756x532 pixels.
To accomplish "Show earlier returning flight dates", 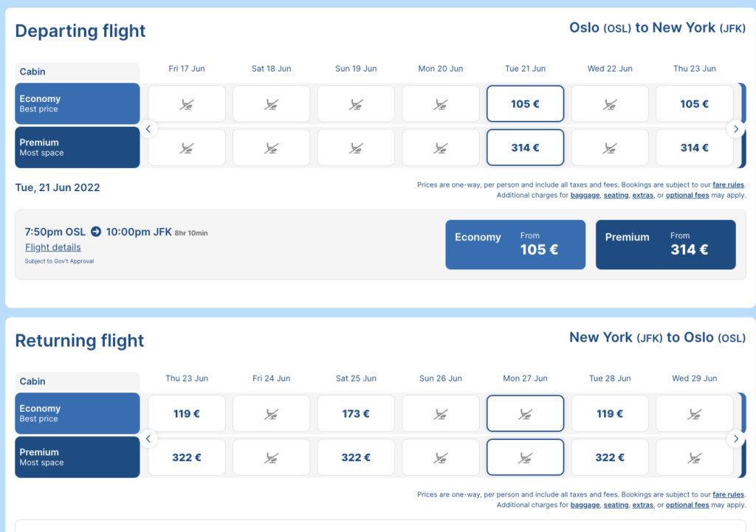I will click(148, 438).
